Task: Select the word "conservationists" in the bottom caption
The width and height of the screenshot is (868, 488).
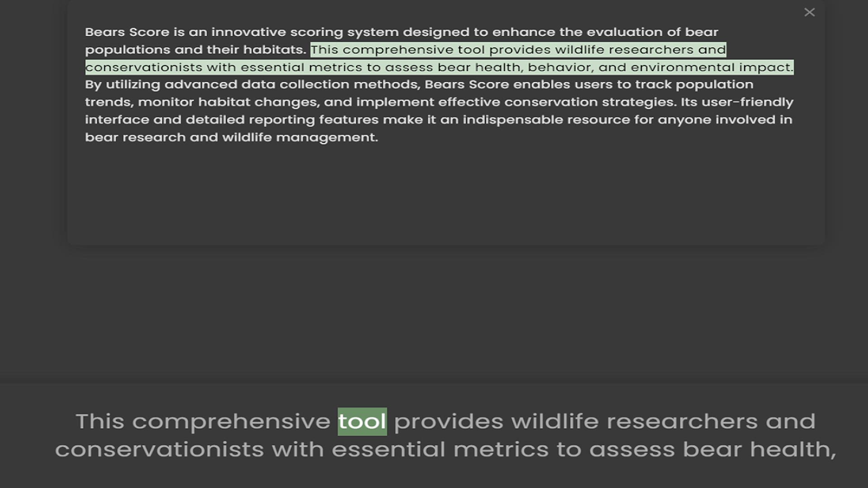Action: (160, 450)
